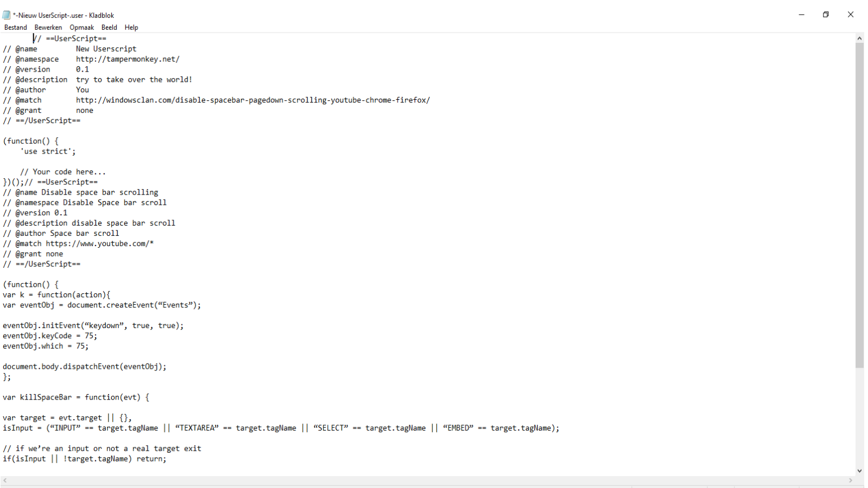Open the Bewerken menu

coord(48,27)
